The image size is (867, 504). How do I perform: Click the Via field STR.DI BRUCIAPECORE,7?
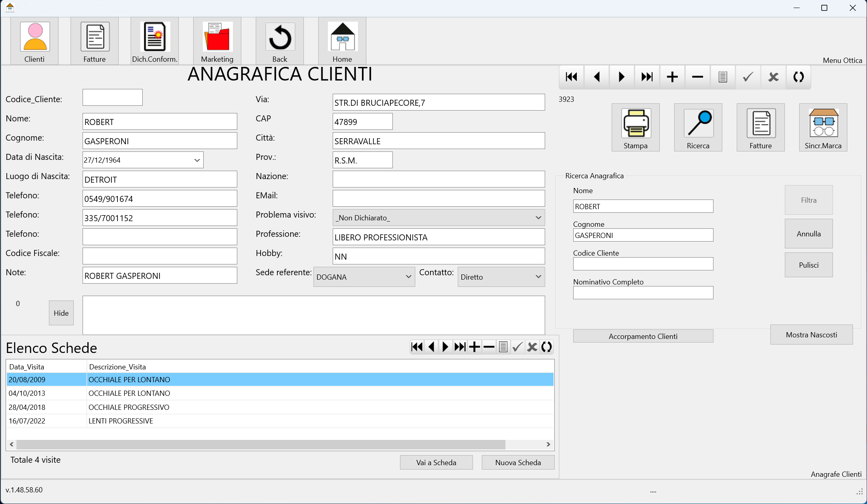[x=439, y=102]
